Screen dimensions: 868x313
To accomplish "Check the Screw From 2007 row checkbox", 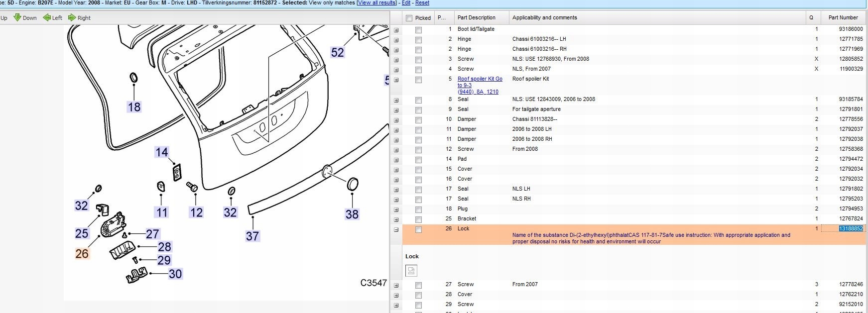I will pos(418,285).
